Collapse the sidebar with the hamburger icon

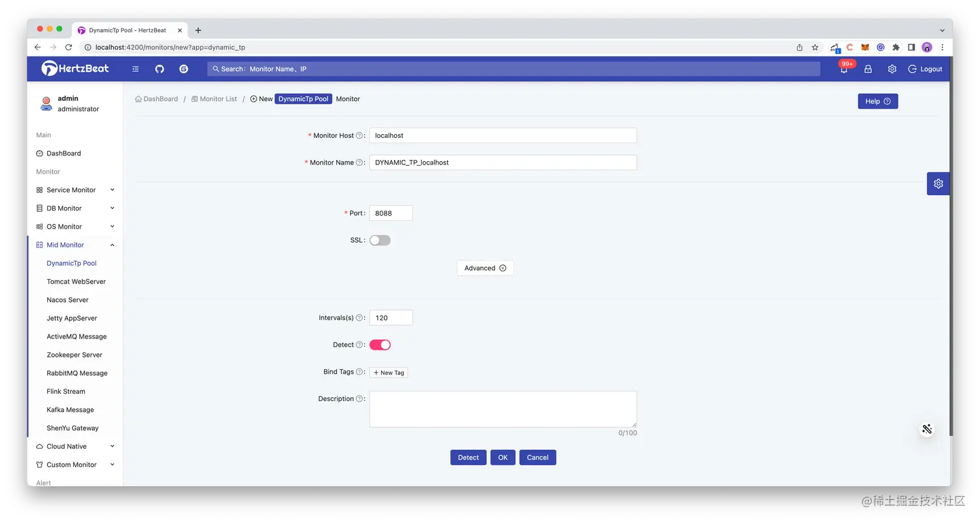(135, 69)
